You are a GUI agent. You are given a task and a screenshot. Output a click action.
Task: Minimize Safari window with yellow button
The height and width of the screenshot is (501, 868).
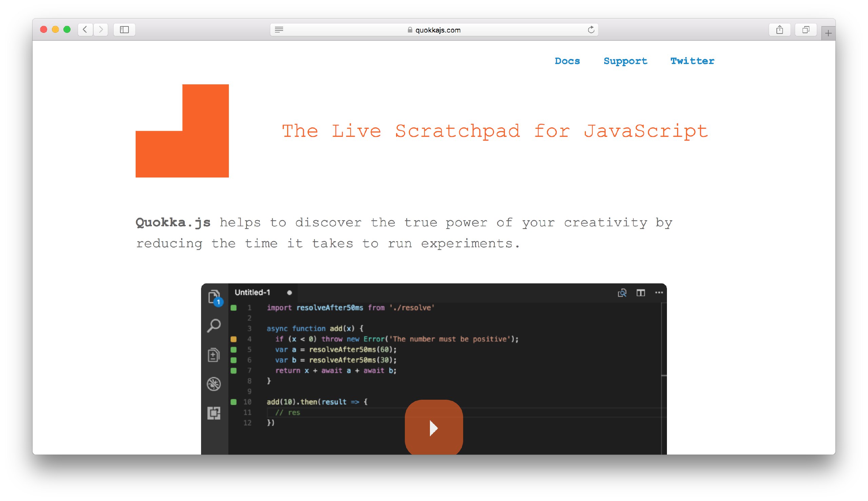point(55,29)
